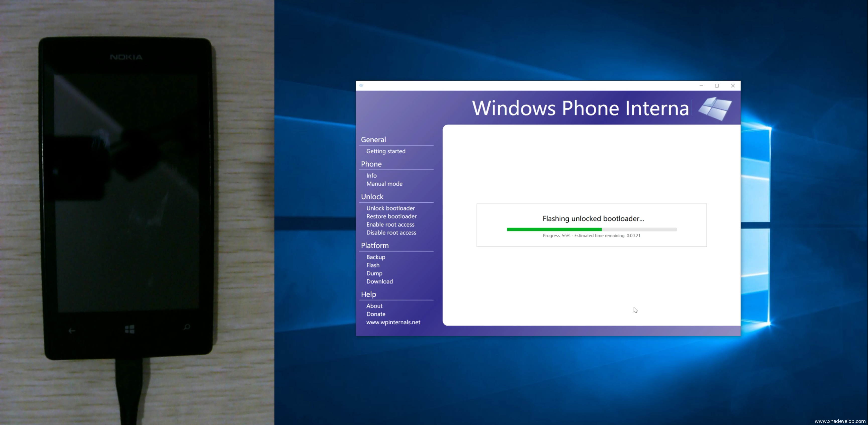Go to the Flash page
Viewport: 868px width, 425px height.
point(373,265)
